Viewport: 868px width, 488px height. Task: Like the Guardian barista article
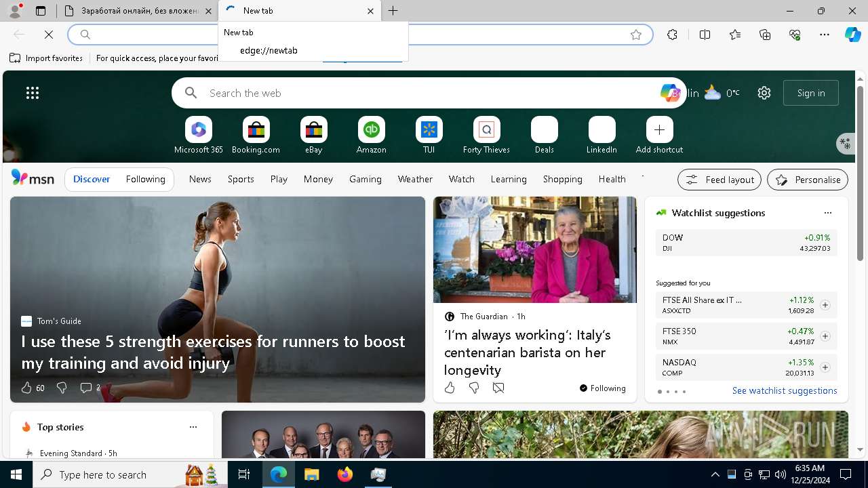[450, 388]
